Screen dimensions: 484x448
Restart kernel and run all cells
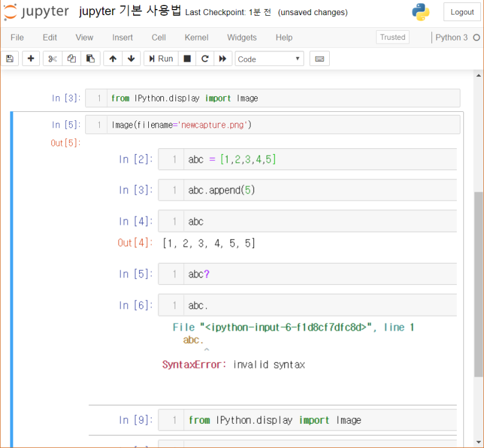(221, 58)
